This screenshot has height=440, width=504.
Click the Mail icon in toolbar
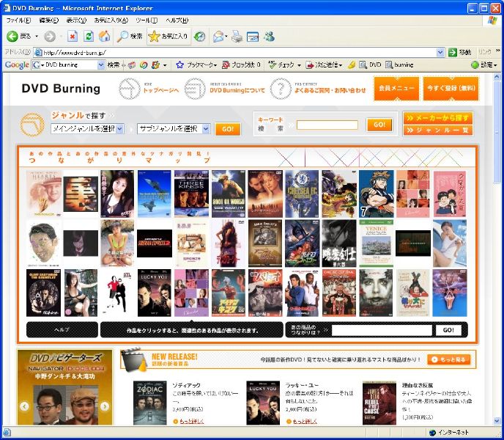219,36
